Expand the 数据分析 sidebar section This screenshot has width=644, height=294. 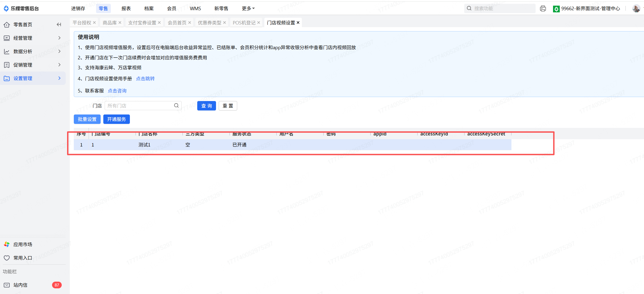coord(23,51)
